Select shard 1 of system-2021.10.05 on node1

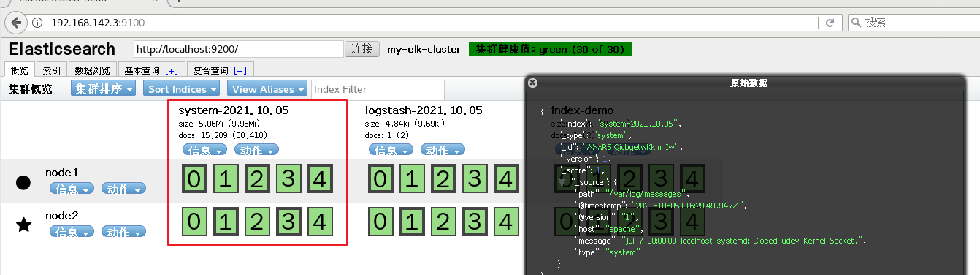[x=225, y=179]
